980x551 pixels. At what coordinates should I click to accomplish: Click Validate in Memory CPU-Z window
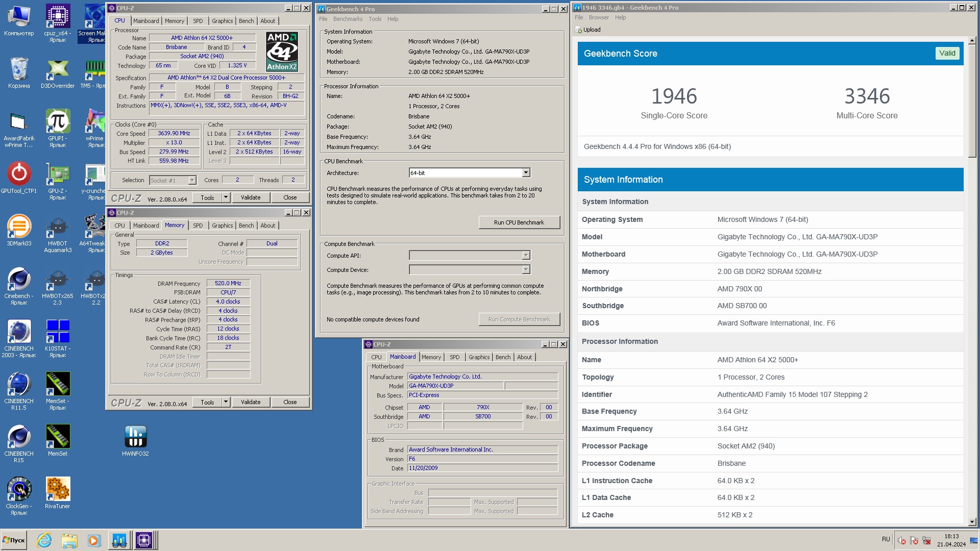pos(251,402)
